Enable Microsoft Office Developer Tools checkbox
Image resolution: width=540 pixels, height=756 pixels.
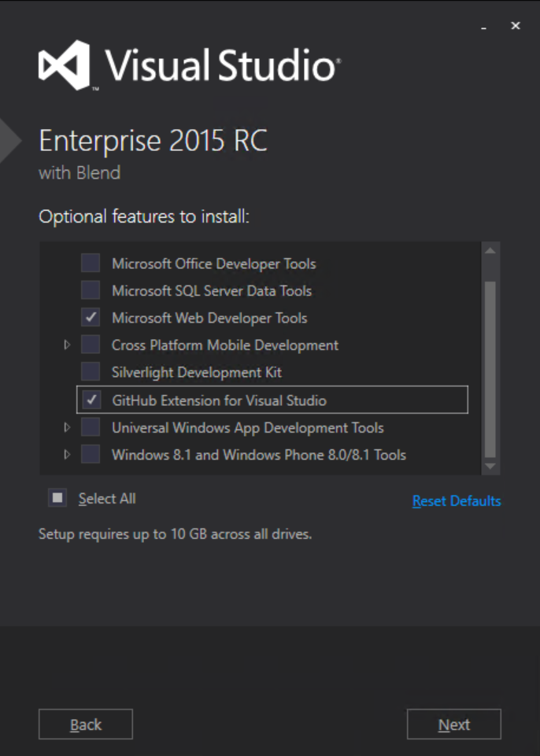[x=91, y=264]
